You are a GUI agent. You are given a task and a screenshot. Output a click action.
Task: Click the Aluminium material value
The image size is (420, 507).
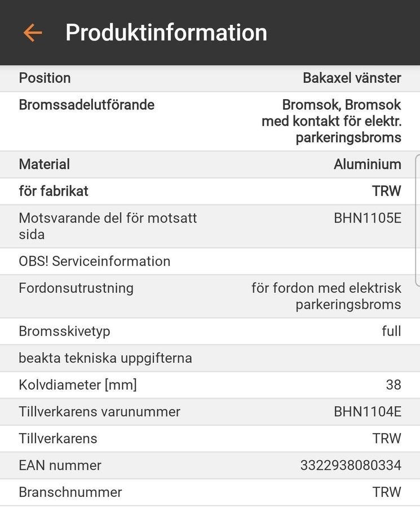368,164
